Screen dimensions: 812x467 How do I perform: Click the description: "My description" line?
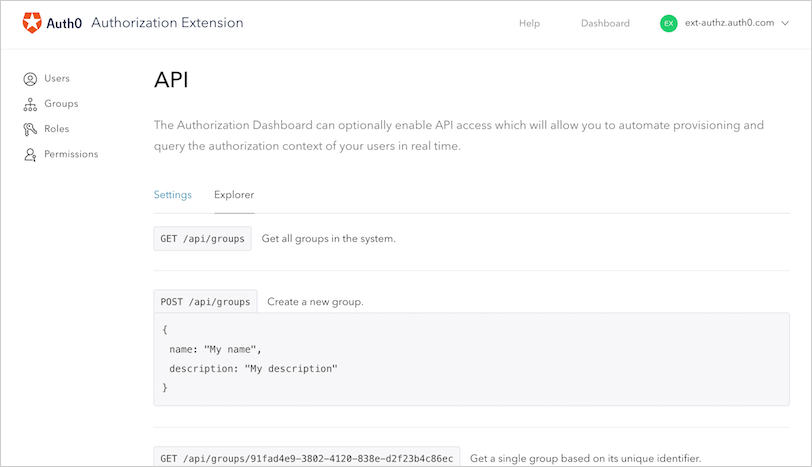253,369
